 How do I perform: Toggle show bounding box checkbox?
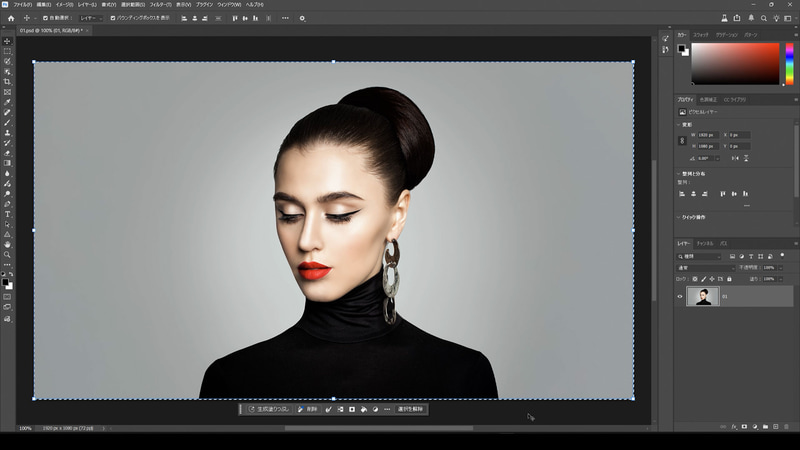pos(113,18)
